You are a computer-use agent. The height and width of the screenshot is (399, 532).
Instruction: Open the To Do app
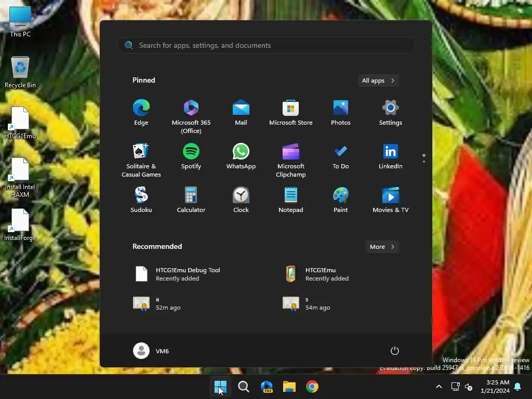(x=341, y=156)
